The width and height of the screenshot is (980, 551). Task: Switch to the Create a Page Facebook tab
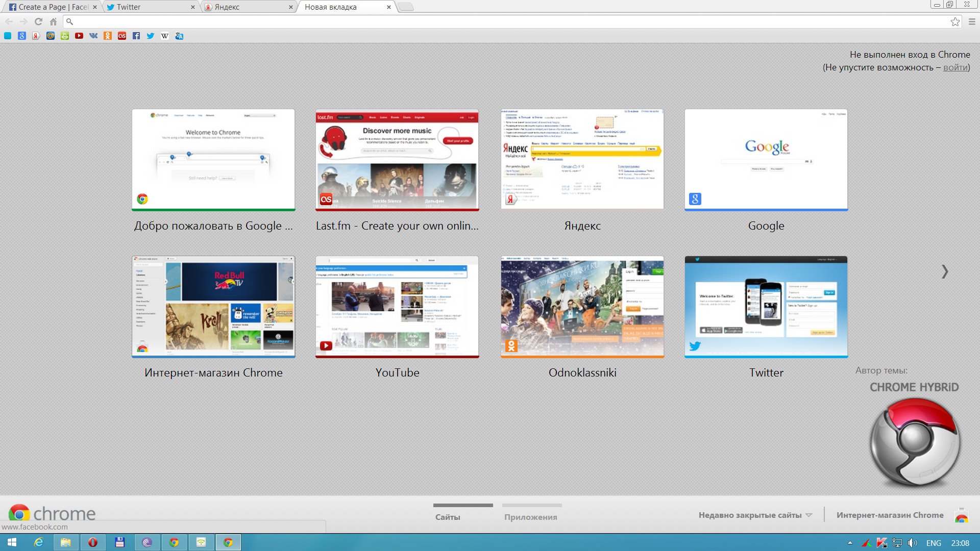[53, 7]
